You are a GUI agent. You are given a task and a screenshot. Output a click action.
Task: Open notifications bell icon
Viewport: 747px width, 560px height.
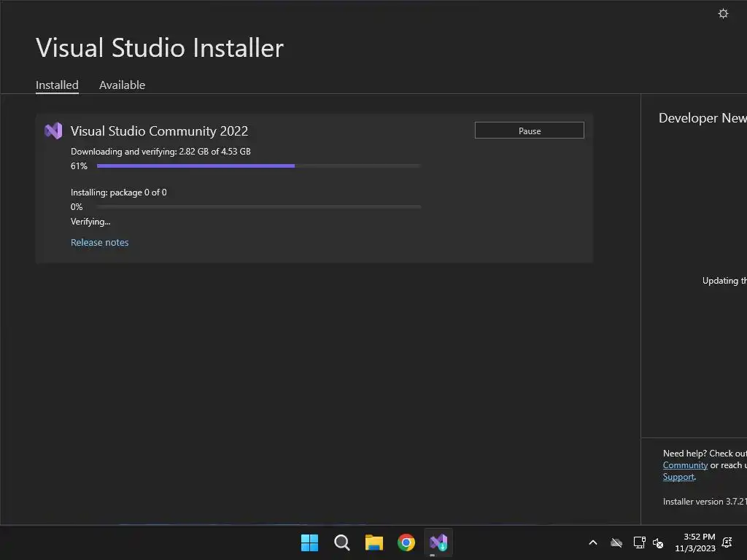727,542
